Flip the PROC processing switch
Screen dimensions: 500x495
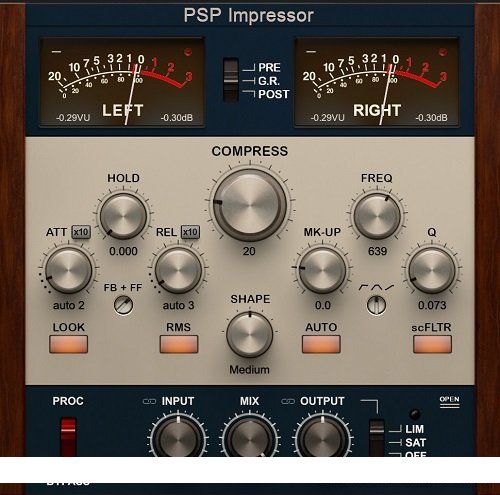(68, 437)
